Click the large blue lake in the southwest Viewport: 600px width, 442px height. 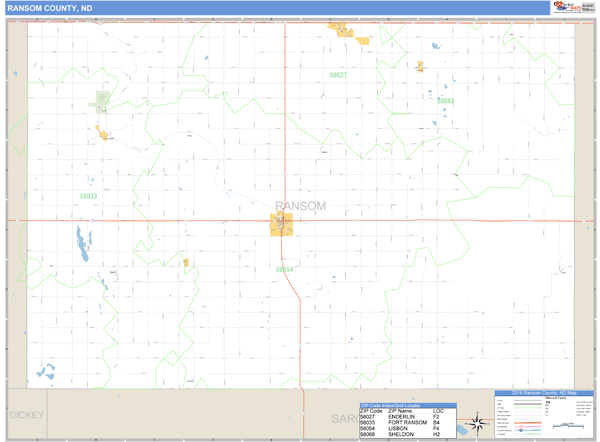point(79,241)
